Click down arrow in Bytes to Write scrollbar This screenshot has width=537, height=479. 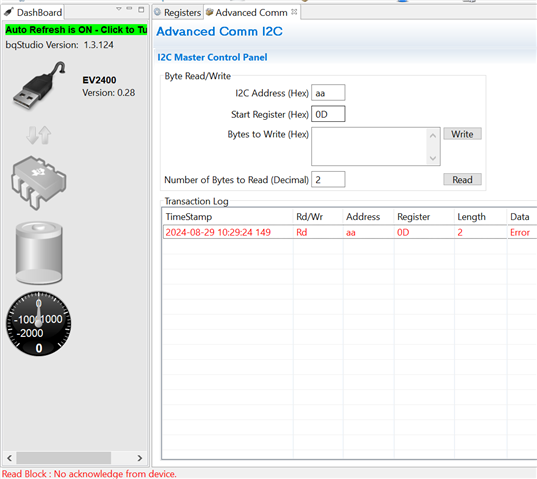(x=433, y=158)
